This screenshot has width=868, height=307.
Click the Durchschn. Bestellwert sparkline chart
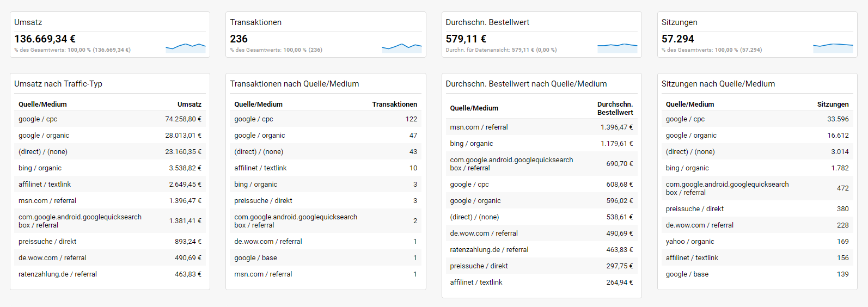pos(618,48)
